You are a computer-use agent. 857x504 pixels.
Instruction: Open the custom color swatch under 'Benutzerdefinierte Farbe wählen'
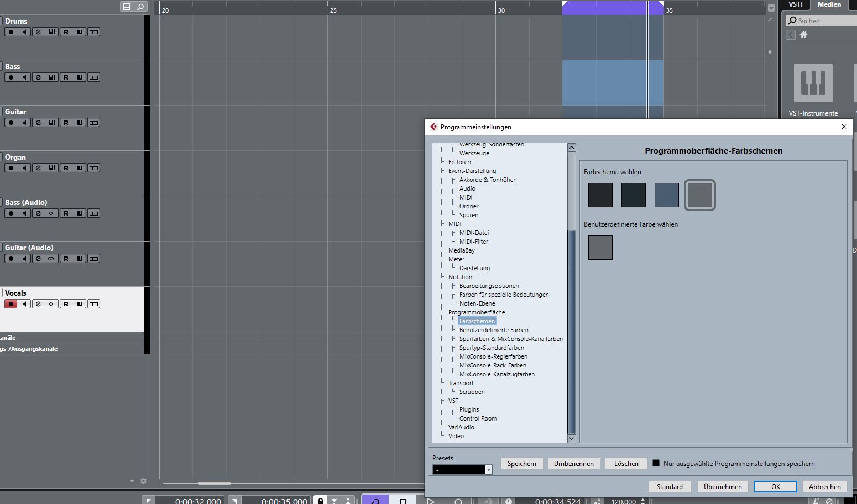(x=600, y=248)
